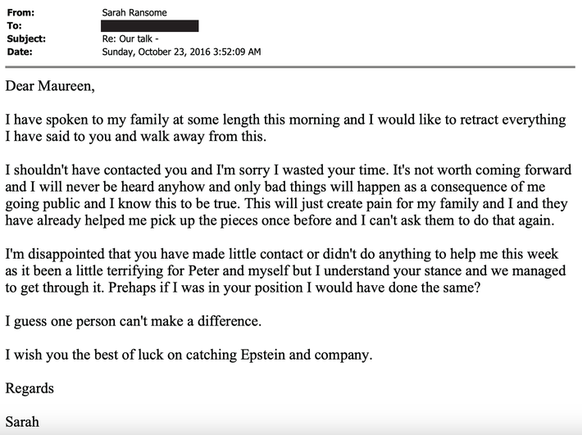Click the blacked-out recipient field
The width and height of the screenshot is (582, 435).
point(150,26)
